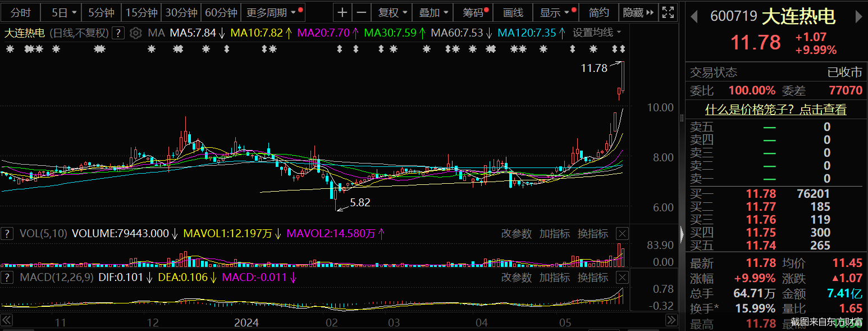The height and width of the screenshot is (331, 868).
Task: Click the 5.82 low price annotation
Action: tap(360, 202)
